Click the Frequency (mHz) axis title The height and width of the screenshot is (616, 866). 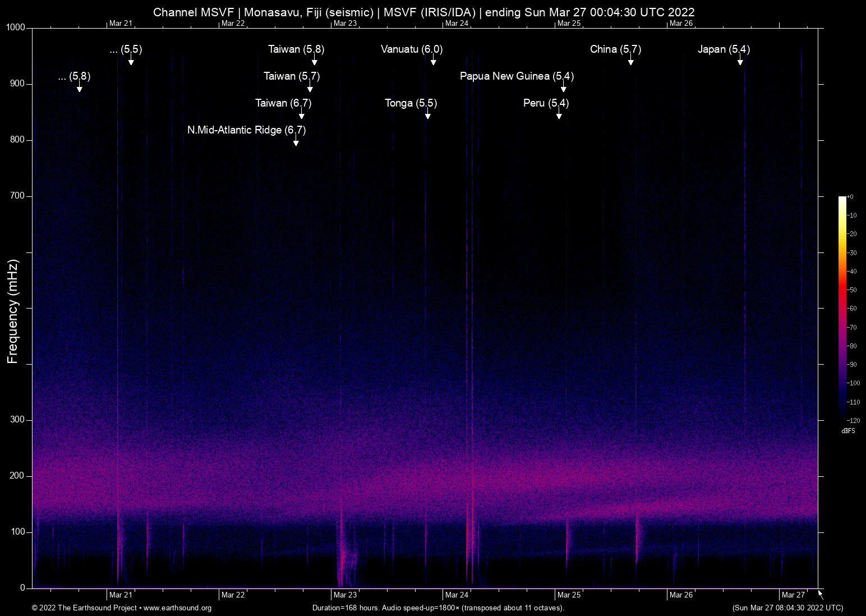(13, 311)
